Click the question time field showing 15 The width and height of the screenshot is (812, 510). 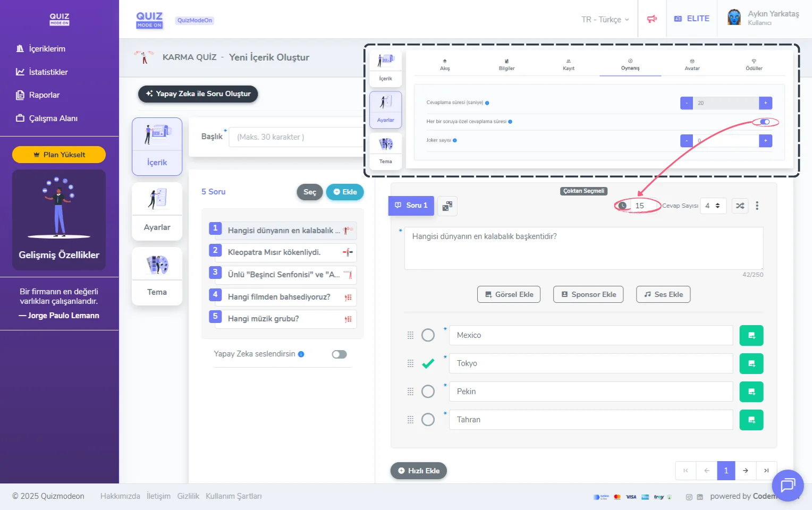644,206
